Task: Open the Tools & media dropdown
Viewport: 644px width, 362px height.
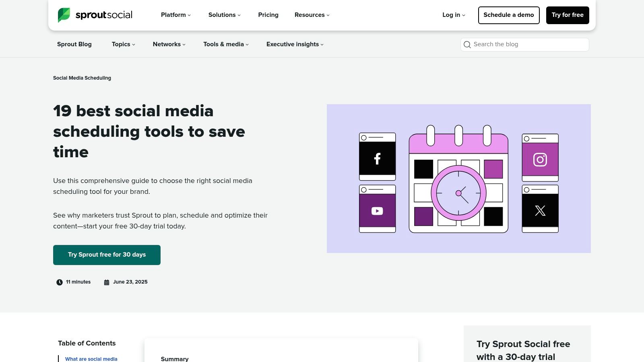Action: pyautogui.click(x=226, y=44)
